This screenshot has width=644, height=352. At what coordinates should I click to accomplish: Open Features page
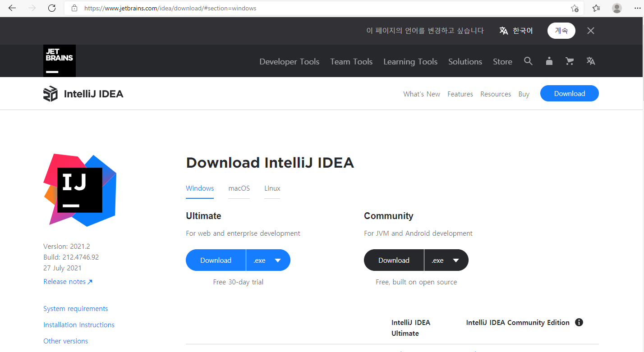click(460, 94)
